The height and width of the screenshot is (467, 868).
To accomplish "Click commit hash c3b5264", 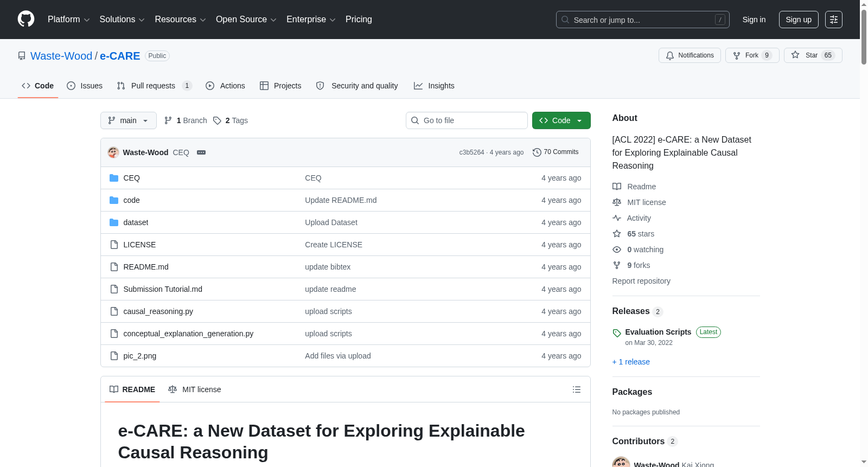I will (471, 152).
